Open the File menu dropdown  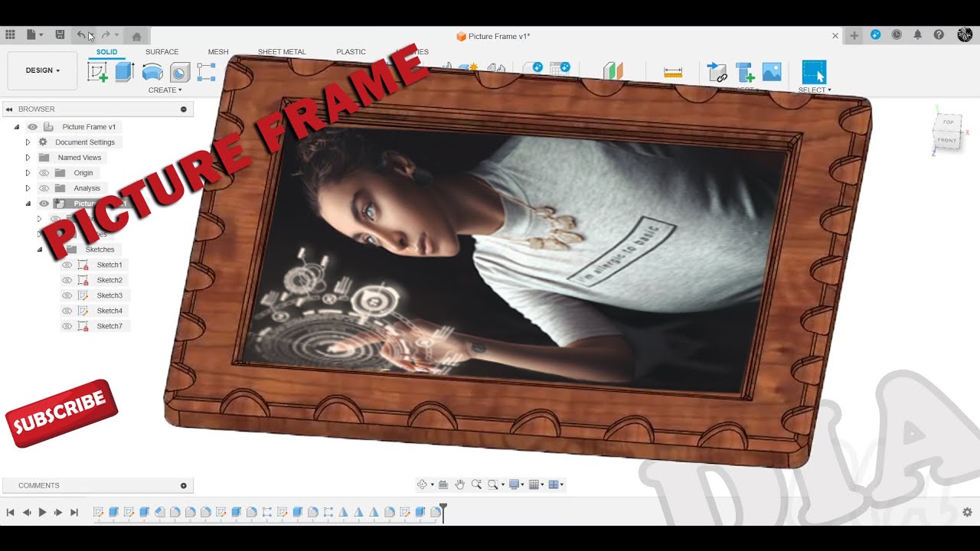[34, 35]
